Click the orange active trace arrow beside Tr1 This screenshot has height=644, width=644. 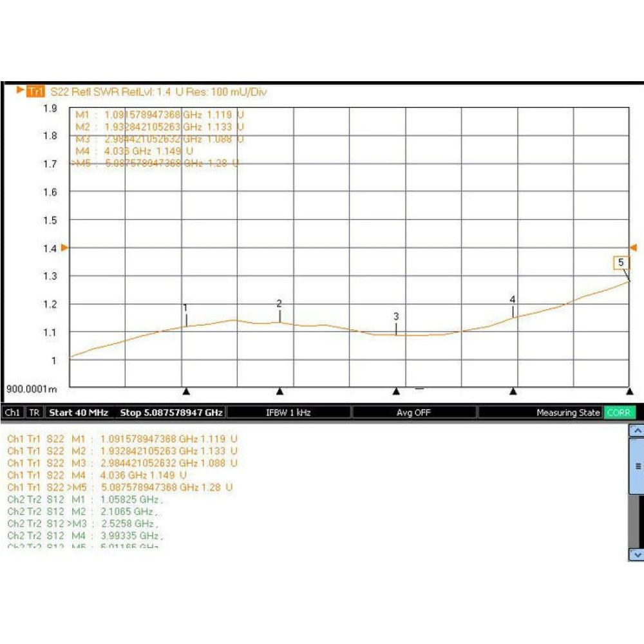point(20,90)
